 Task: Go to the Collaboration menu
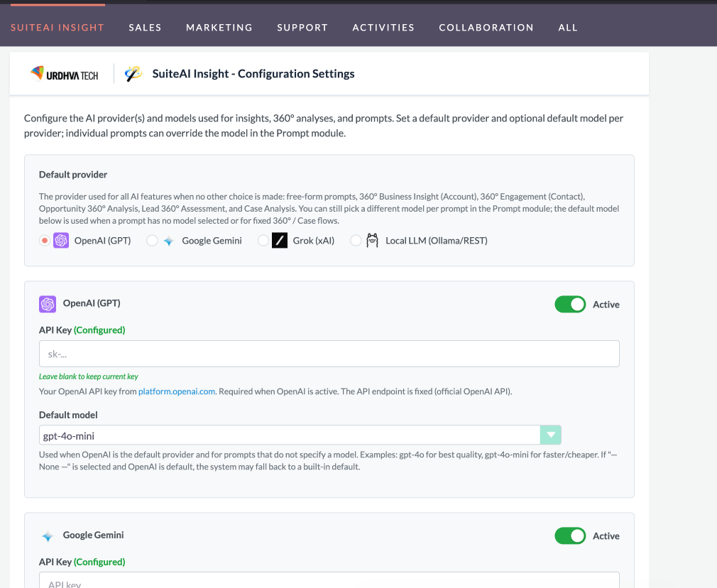[486, 28]
